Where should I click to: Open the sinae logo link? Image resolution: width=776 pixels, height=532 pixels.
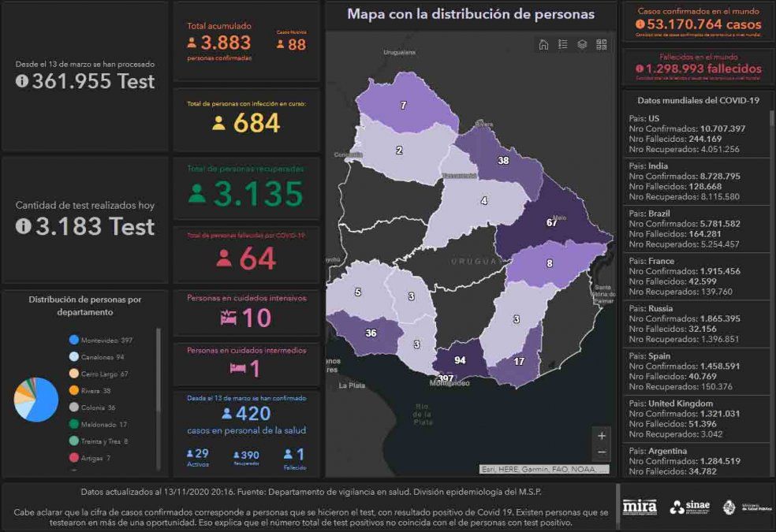[x=689, y=507]
